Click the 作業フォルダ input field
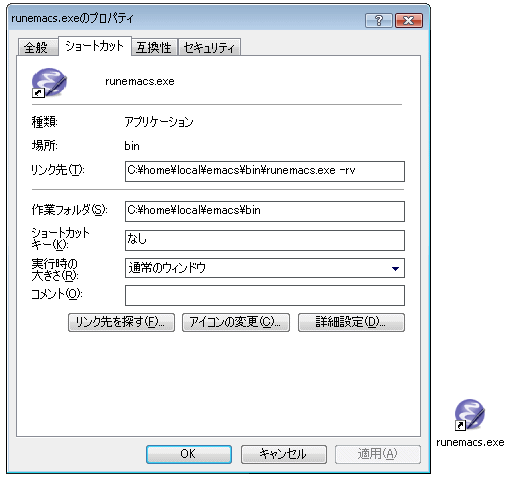Screen dimensions: 508x478 (265, 211)
